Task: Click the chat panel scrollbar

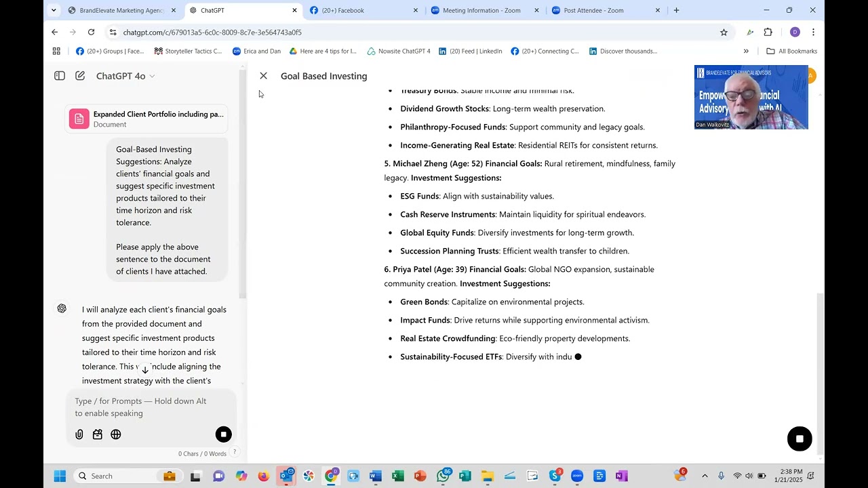Action: (x=242, y=183)
